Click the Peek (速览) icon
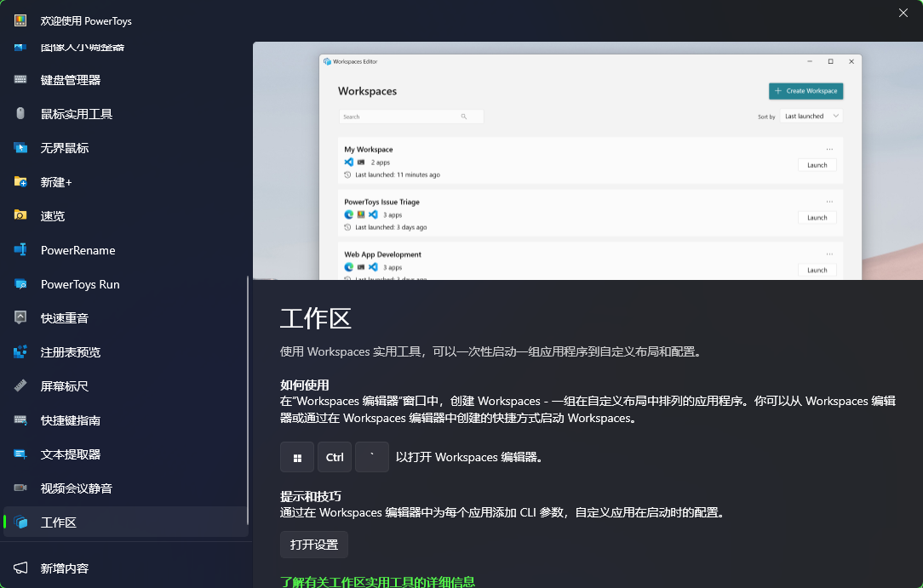The image size is (923, 588). [x=20, y=216]
